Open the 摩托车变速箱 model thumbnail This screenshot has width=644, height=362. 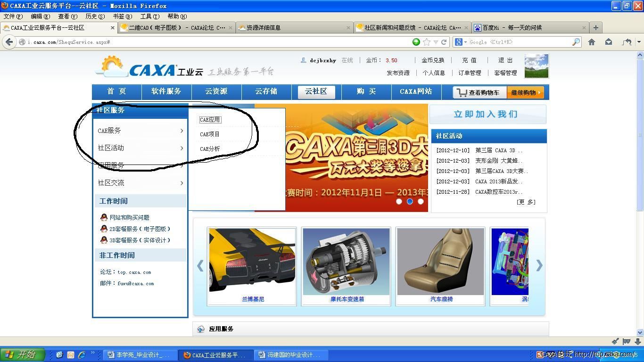click(x=346, y=262)
